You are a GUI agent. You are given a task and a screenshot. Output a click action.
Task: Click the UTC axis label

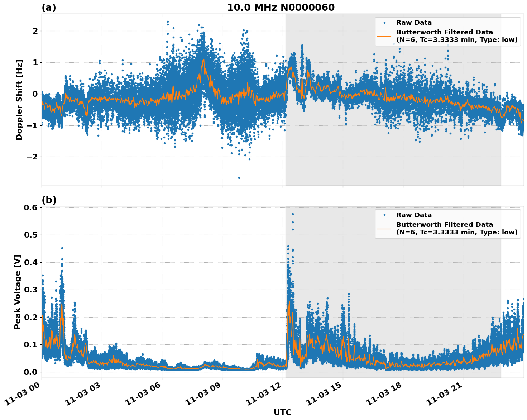pyautogui.click(x=282, y=412)
